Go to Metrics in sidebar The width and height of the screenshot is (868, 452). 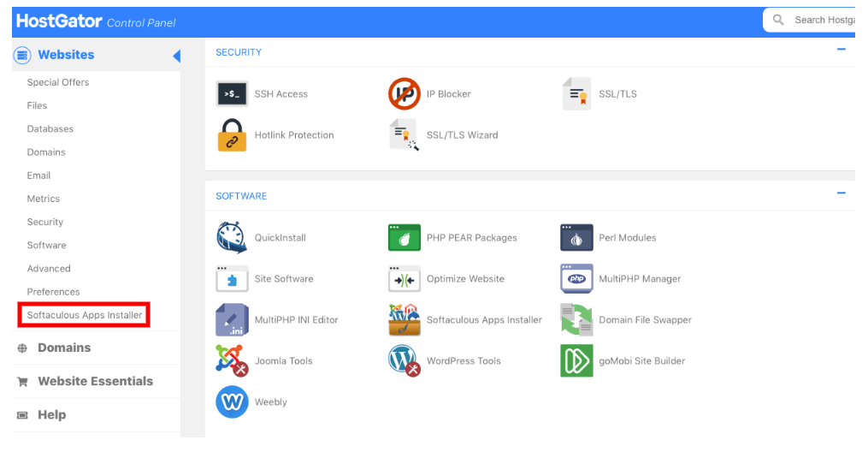click(x=43, y=199)
